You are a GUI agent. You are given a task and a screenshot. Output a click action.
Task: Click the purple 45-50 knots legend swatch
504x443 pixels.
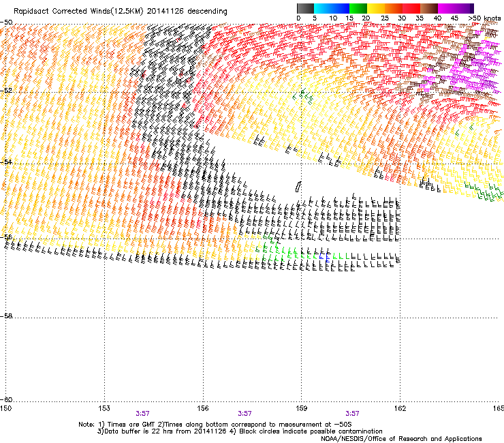[464, 8]
